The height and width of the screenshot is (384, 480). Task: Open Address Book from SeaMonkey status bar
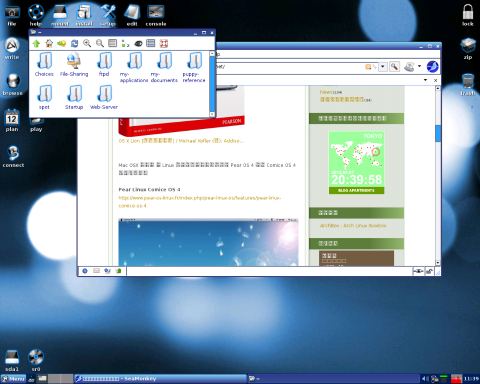[119, 271]
